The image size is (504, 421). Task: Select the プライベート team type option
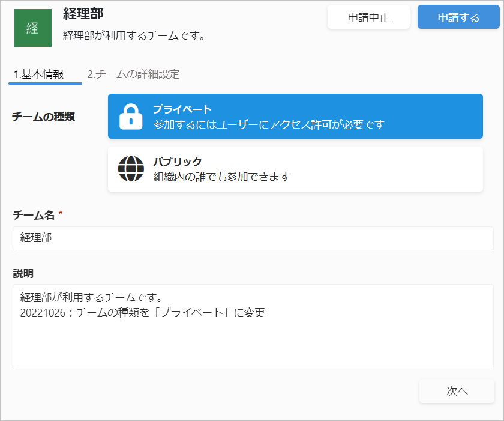[x=295, y=117]
